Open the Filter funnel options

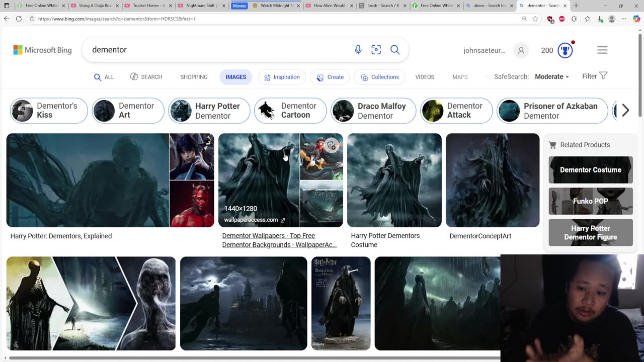(595, 76)
